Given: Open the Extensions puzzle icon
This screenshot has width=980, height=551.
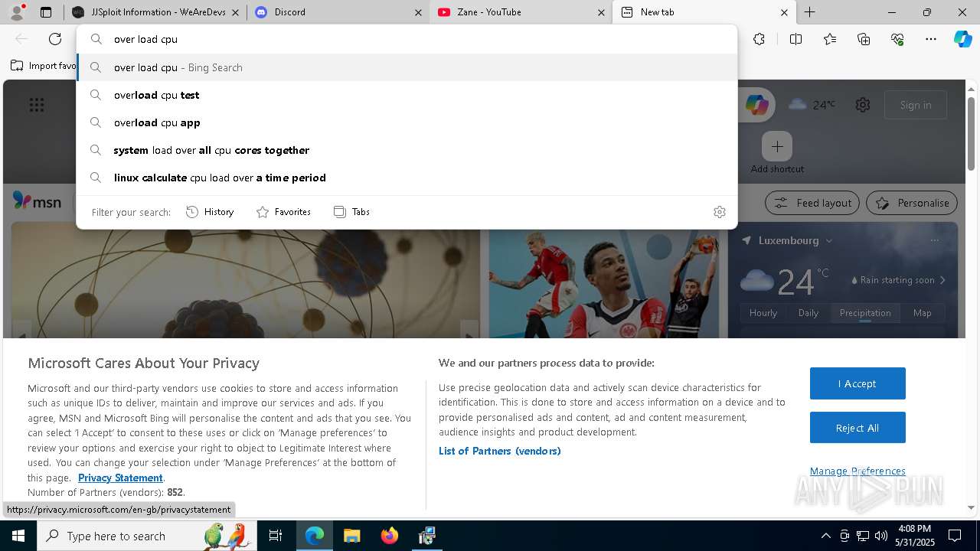Looking at the screenshot, I should point(759,39).
